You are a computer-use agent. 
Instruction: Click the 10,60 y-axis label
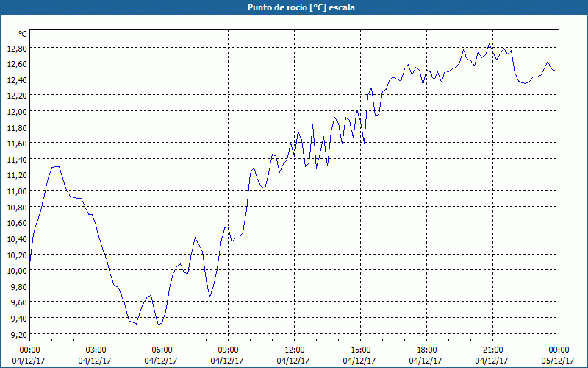[17, 223]
